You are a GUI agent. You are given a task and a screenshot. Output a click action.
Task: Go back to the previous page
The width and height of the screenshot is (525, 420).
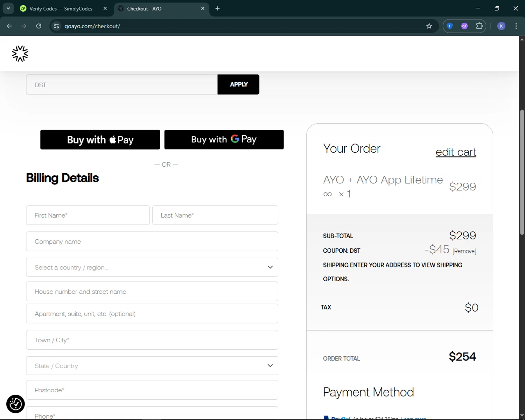coord(9,26)
